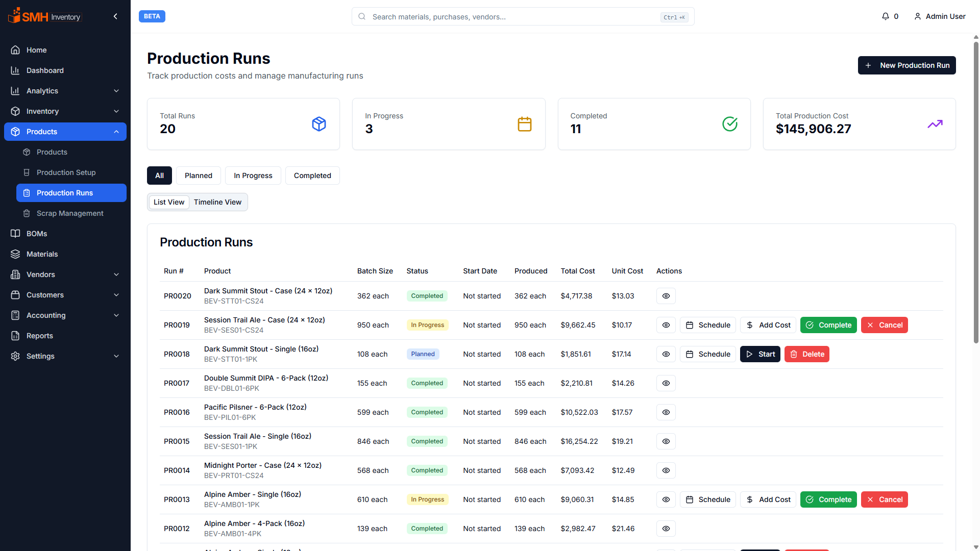View PR0014 Midnight Porter run details
The height and width of the screenshot is (551, 980).
coord(666,470)
